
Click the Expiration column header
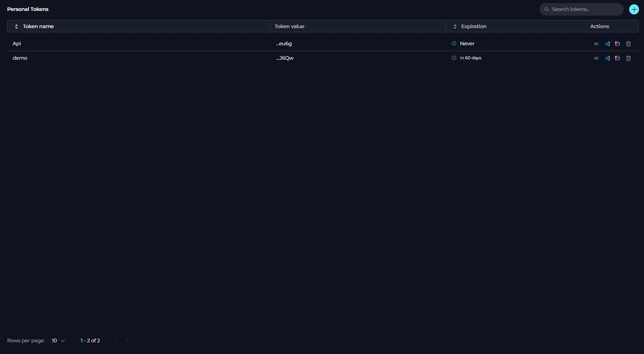474,27
